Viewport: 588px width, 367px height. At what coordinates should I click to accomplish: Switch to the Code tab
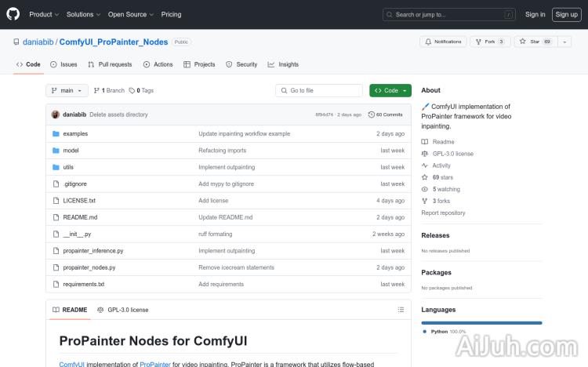coord(28,64)
